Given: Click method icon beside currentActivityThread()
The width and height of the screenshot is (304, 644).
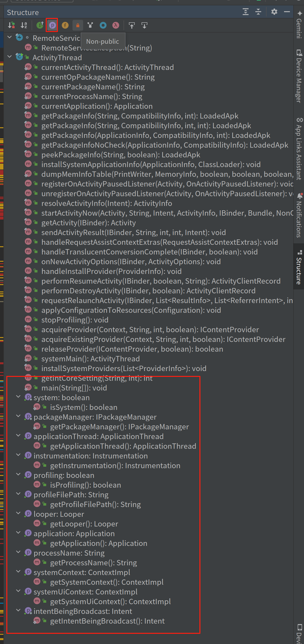Looking at the screenshot, I should tap(28, 67).
